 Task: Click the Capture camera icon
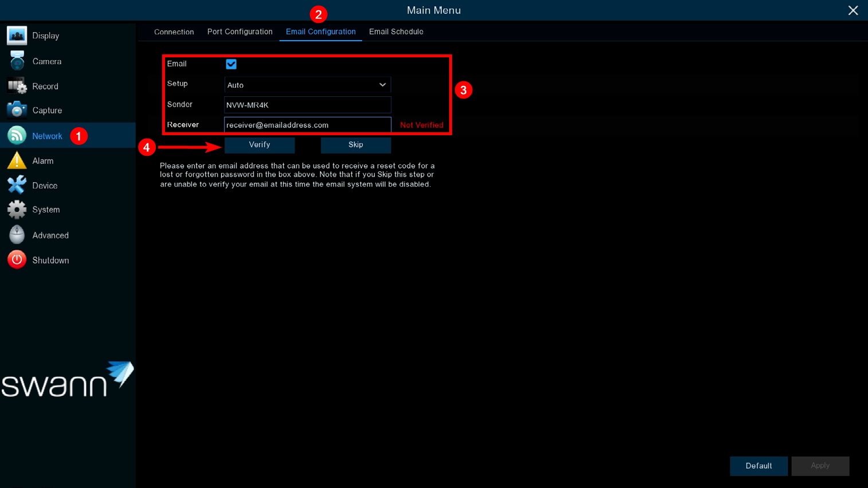17,110
